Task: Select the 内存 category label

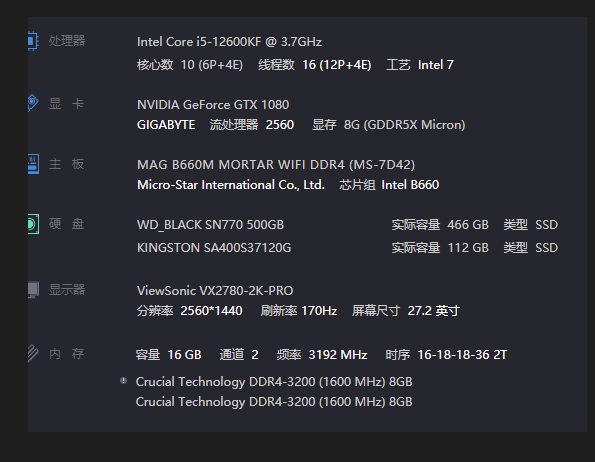Action: (x=66, y=354)
